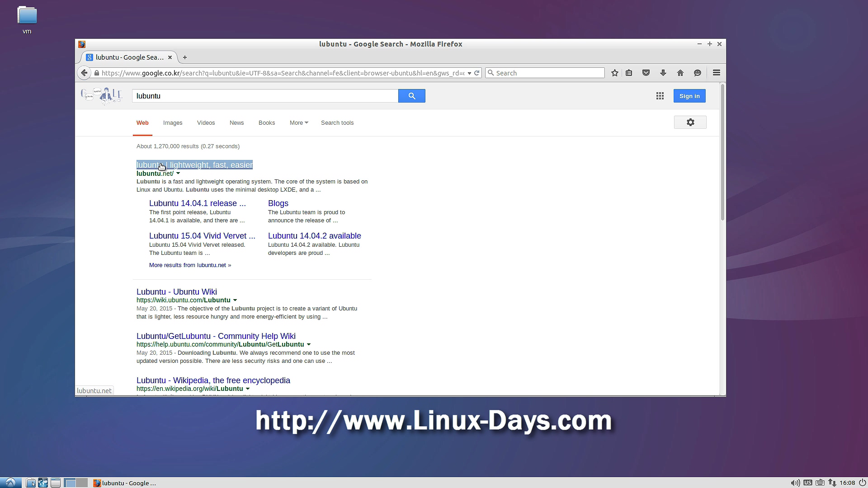The width and height of the screenshot is (868, 488).
Task: Expand the More search categories dropdown
Action: pyautogui.click(x=299, y=123)
